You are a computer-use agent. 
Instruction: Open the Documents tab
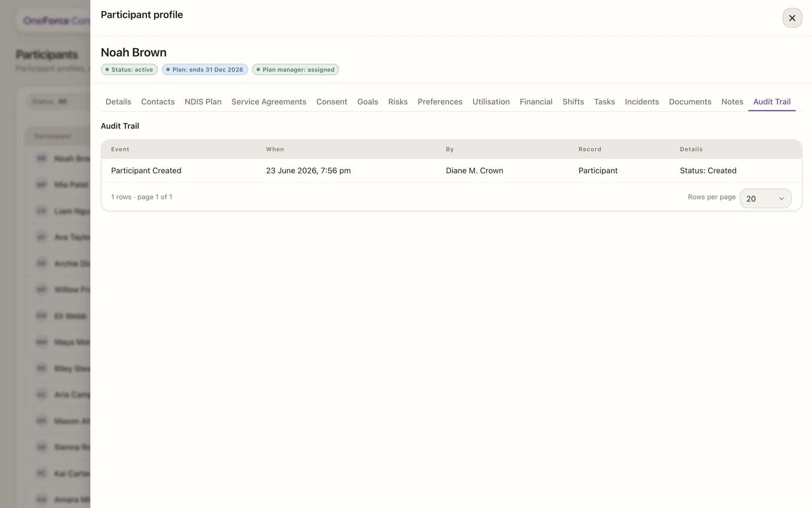pyautogui.click(x=690, y=102)
